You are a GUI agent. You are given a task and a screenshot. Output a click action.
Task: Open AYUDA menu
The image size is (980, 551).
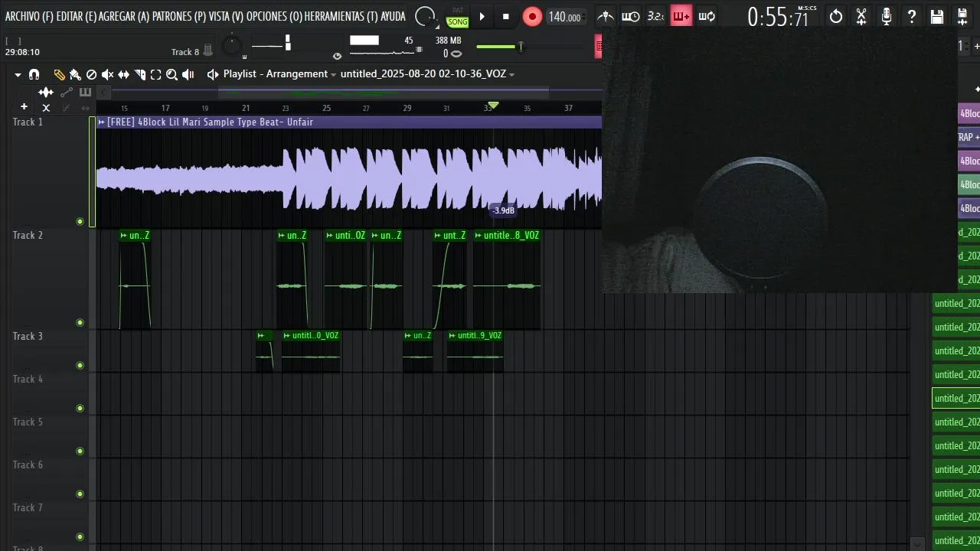pos(393,16)
